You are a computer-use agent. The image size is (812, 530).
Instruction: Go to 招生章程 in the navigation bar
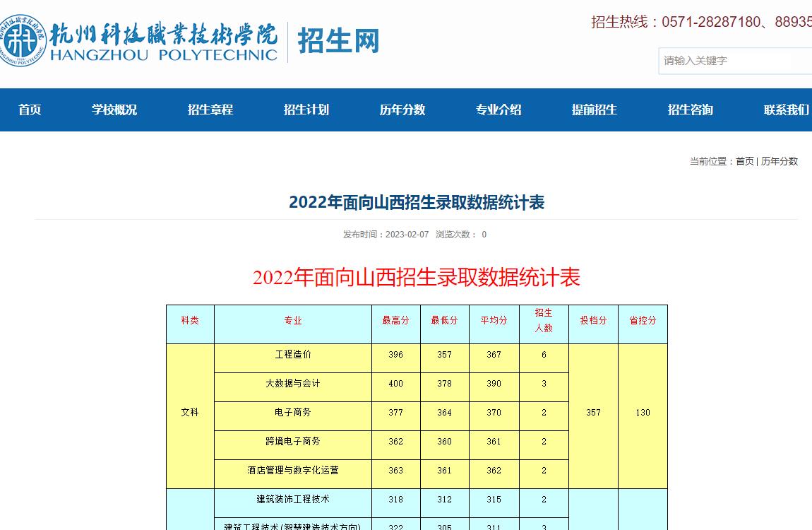coord(210,110)
